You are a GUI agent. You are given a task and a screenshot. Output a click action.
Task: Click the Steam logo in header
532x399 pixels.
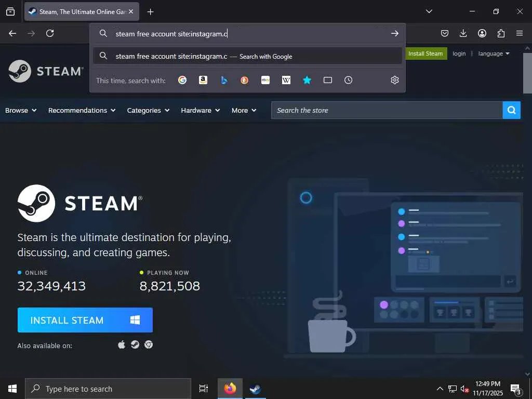coord(46,71)
